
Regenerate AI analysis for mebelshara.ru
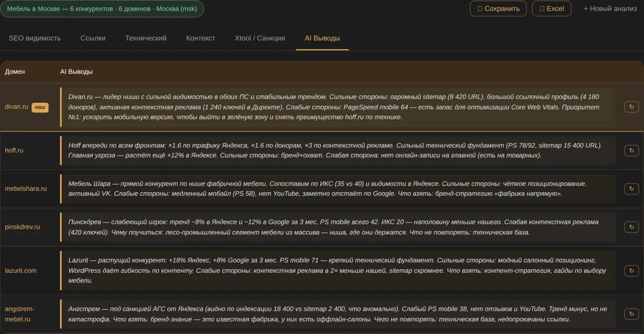631,188
